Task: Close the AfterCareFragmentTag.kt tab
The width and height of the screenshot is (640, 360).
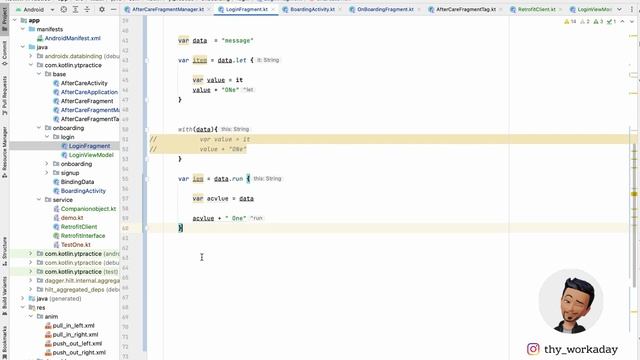Action: pyautogui.click(x=501, y=9)
